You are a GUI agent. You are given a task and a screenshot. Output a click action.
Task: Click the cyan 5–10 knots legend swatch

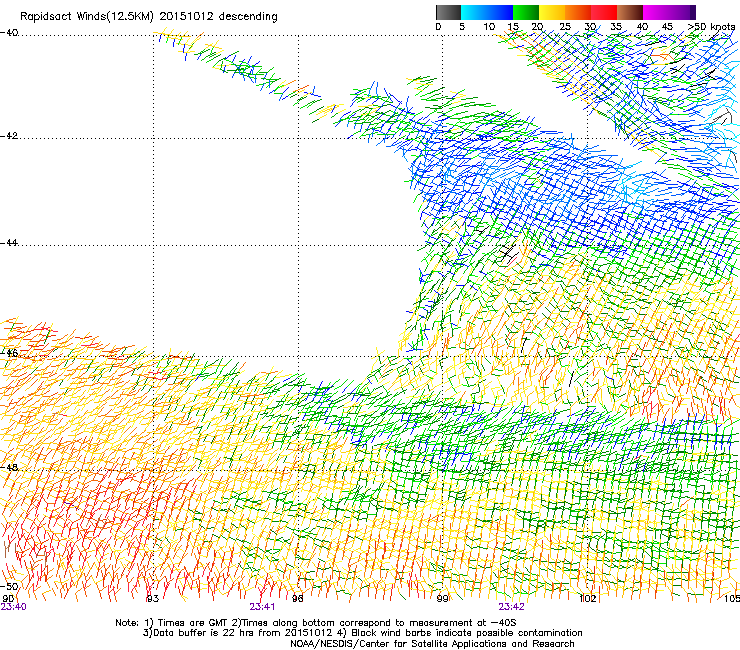click(x=474, y=12)
